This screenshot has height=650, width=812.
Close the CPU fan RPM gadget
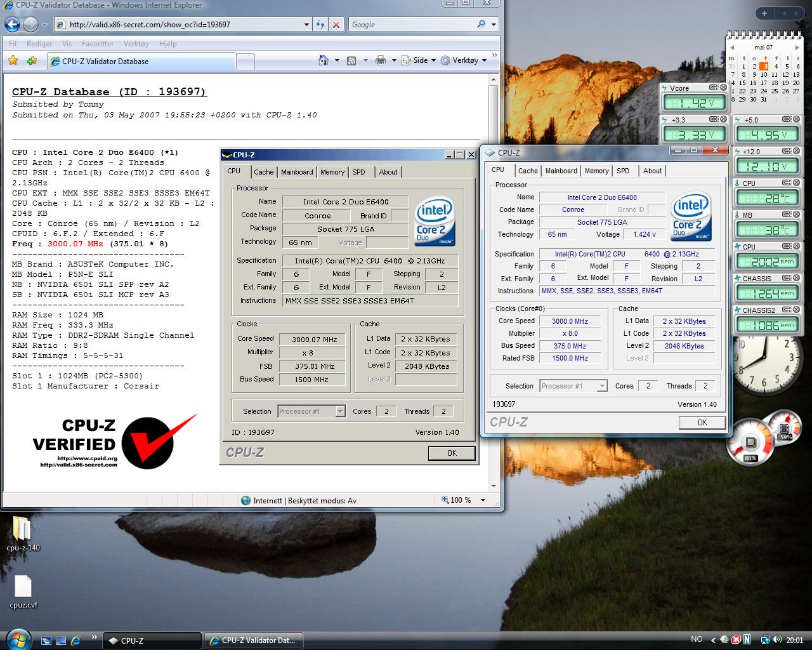(x=796, y=246)
